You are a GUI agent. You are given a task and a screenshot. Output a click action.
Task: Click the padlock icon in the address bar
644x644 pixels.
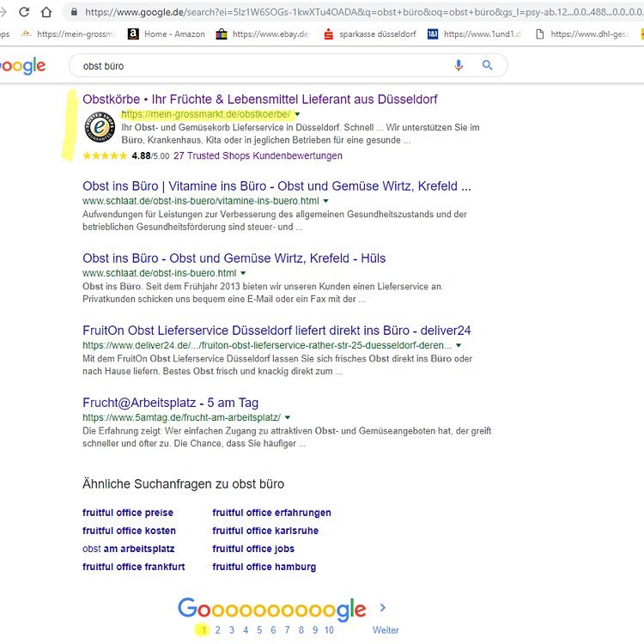[74, 12]
